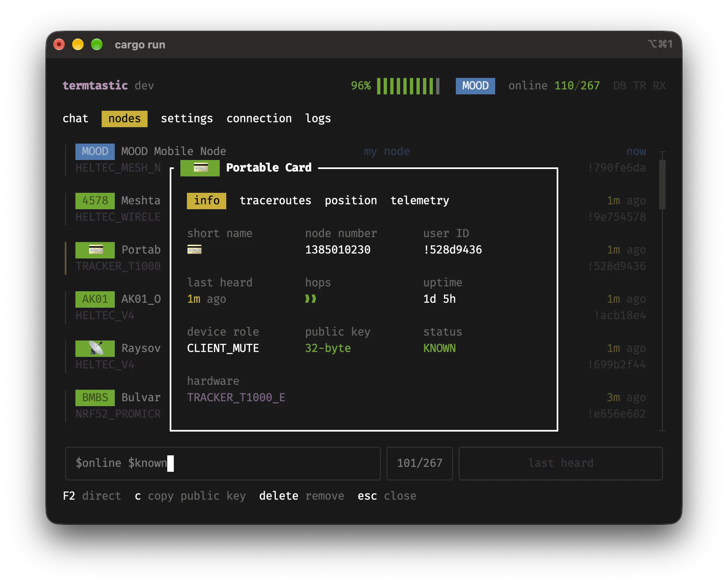The image size is (728, 585).
Task: Click the RX status indicator
Action: click(x=659, y=86)
